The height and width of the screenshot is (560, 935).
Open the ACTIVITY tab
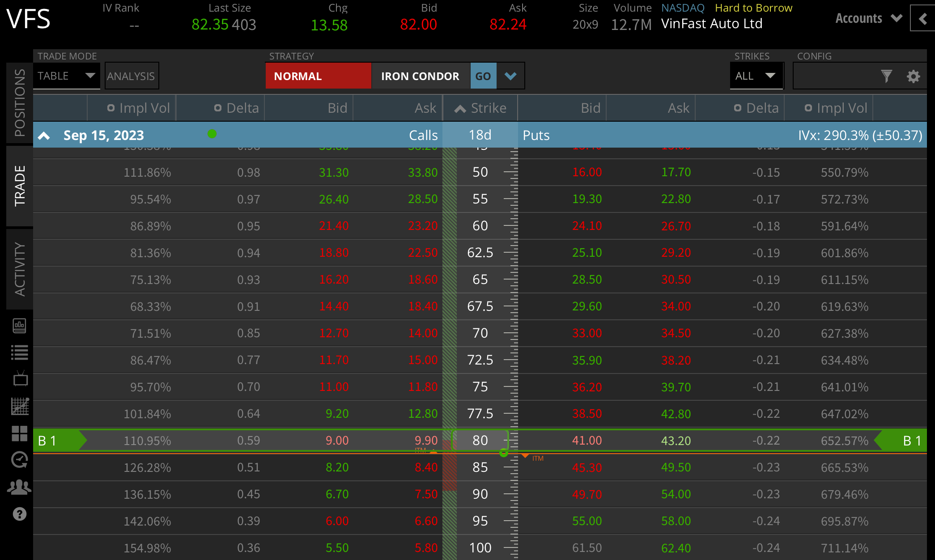point(19,268)
